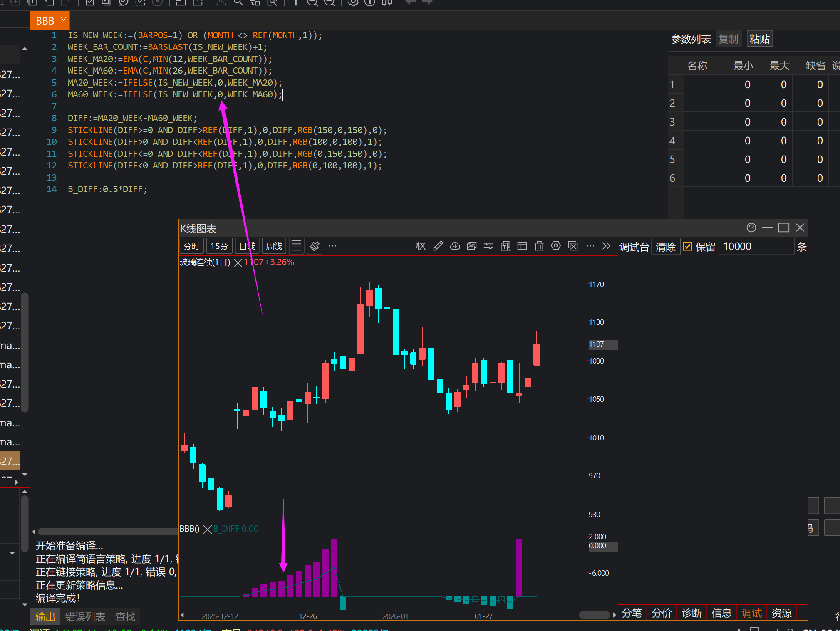Click the 权 adjustment icon
Screen dimensions: 840x631
421,246
